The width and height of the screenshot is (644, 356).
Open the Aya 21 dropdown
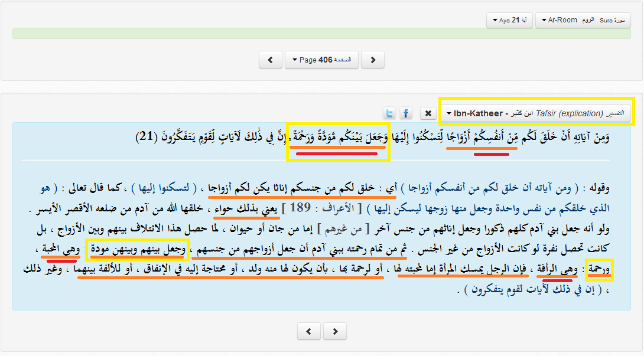(x=509, y=20)
